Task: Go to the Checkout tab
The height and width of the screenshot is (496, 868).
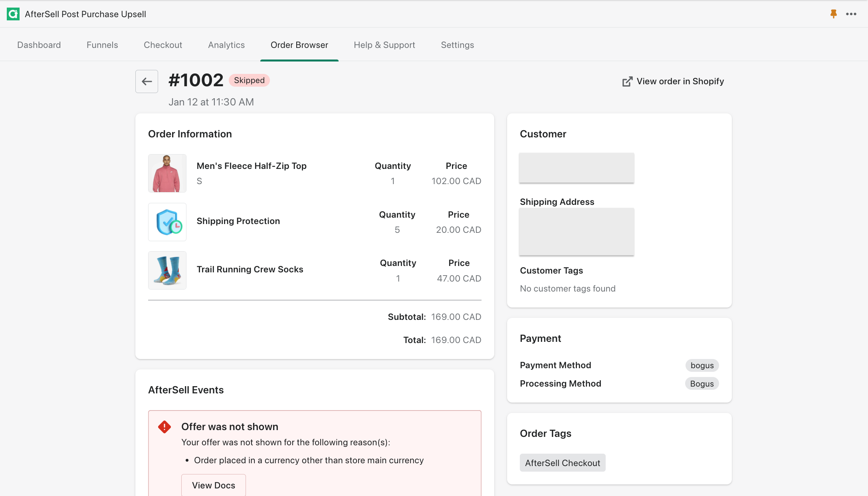Action: tap(163, 45)
